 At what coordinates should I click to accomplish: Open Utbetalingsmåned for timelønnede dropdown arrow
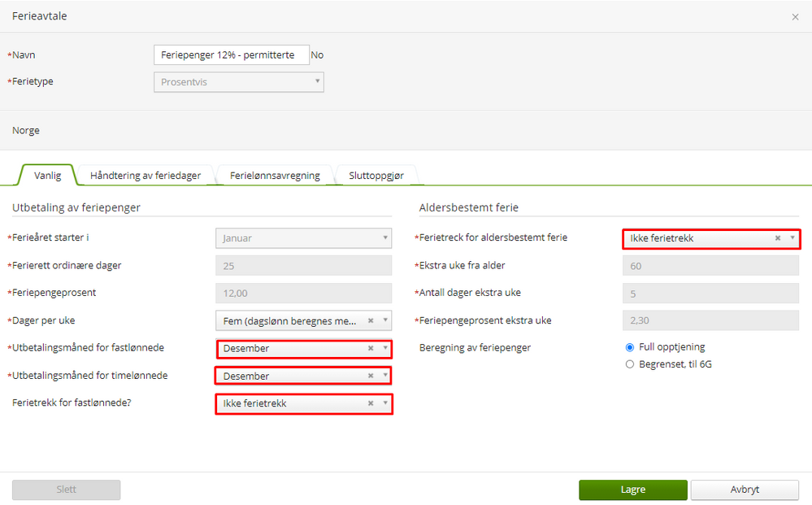coord(385,376)
